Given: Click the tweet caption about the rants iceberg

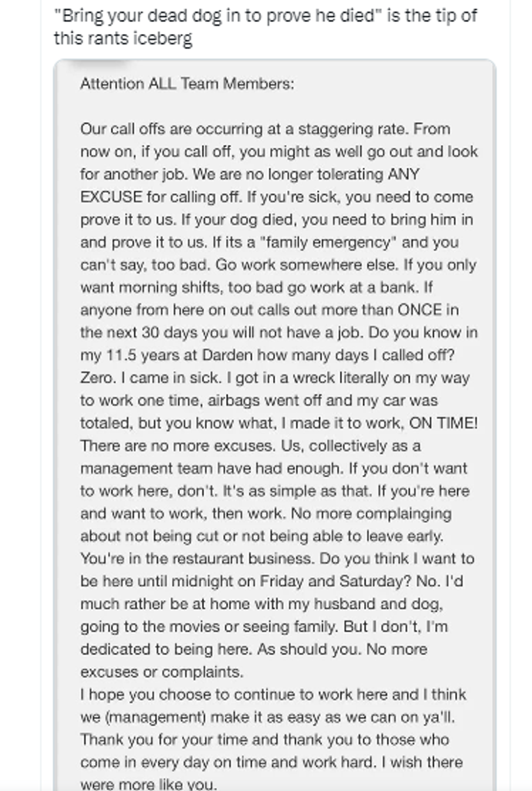Looking at the screenshot, I should [265, 27].
